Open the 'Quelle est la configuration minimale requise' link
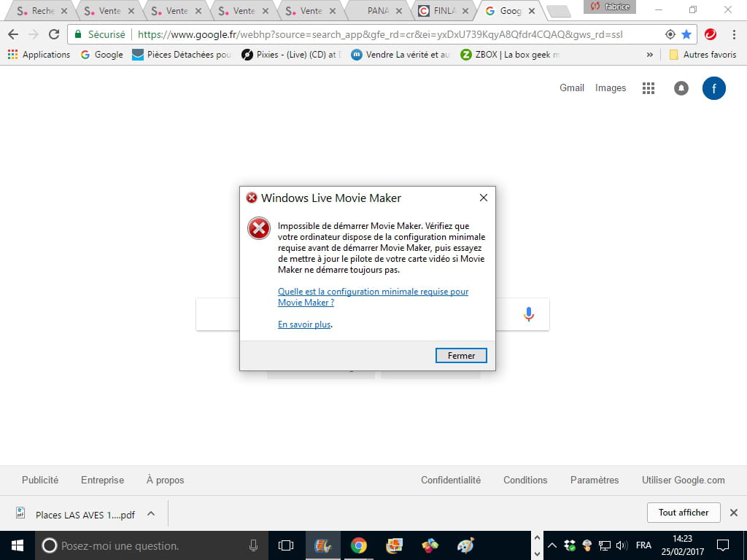 pyautogui.click(x=373, y=297)
